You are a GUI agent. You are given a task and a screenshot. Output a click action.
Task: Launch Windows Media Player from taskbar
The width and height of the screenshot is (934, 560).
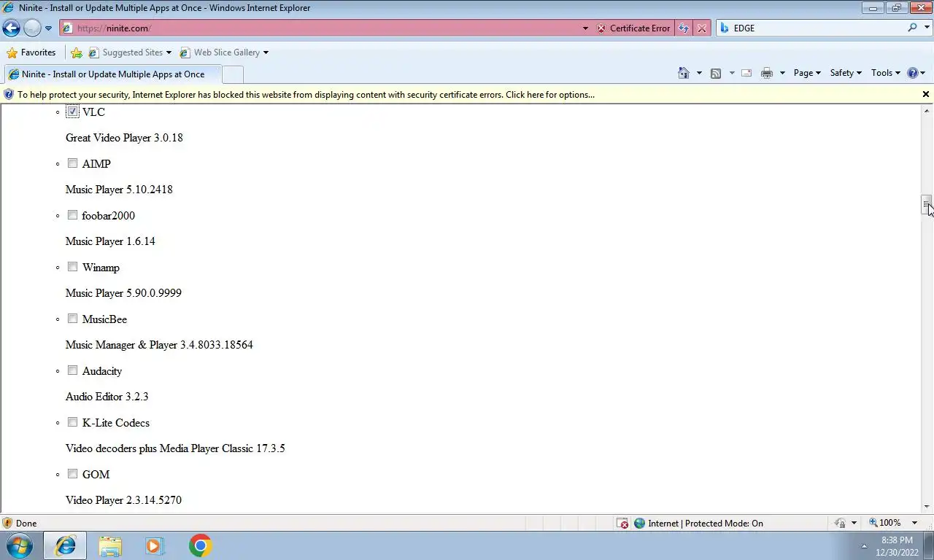(155, 546)
